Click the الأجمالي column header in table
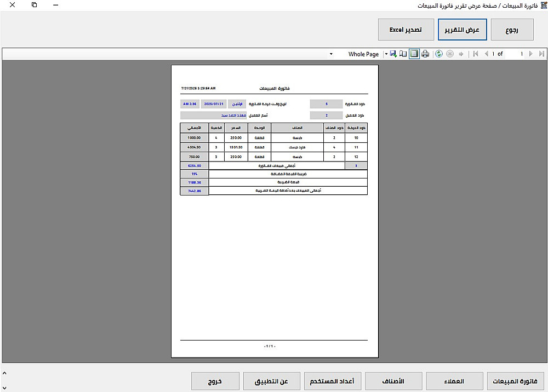 [x=195, y=128]
